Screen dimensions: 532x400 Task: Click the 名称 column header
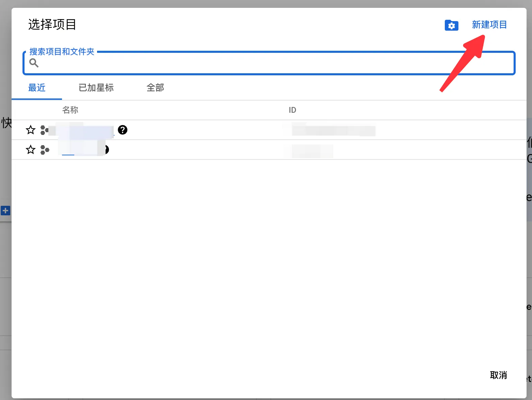click(70, 110)
